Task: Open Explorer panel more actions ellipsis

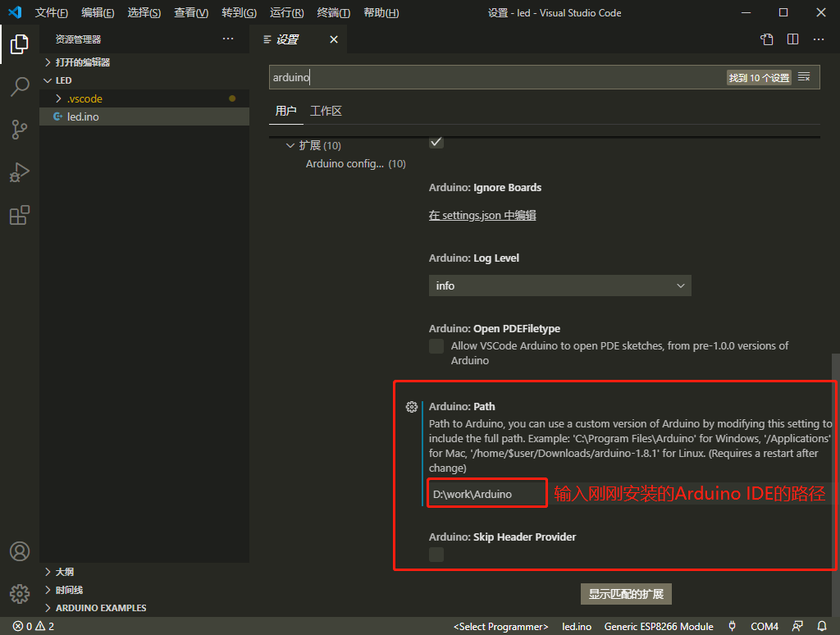Action: click(228, 39)
